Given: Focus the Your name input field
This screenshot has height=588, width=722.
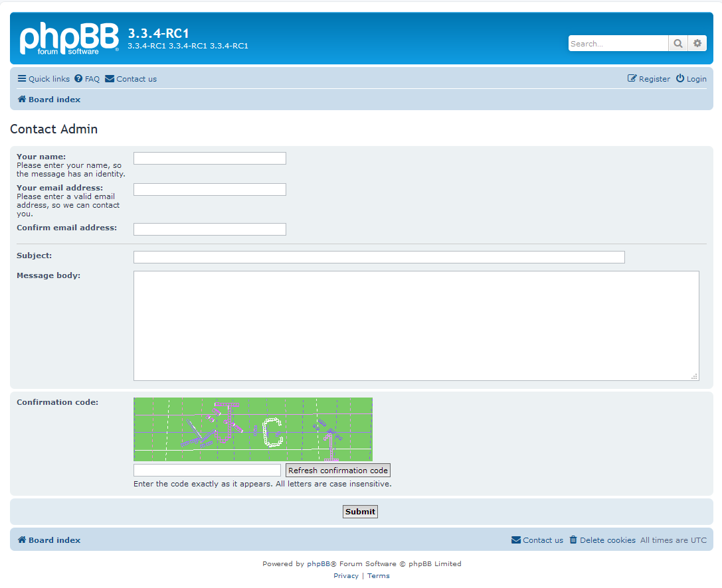Looking at the screenshot, I should pos(209,159).
